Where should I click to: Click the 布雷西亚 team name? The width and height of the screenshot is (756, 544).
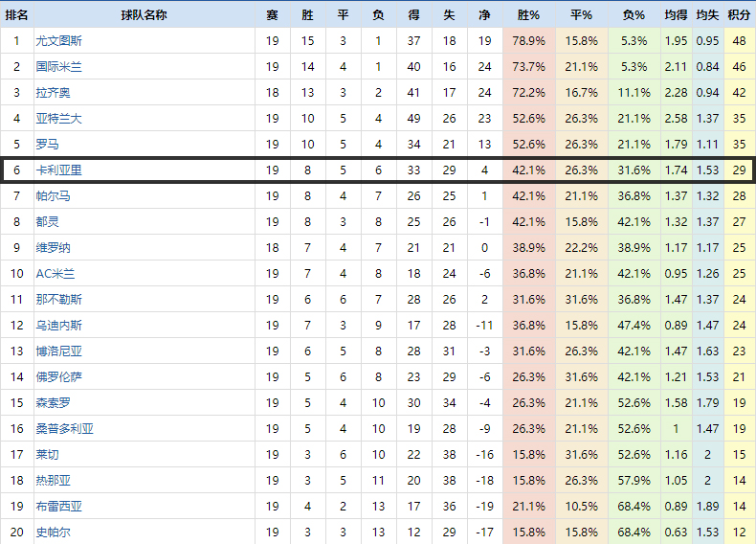point(58,506)
